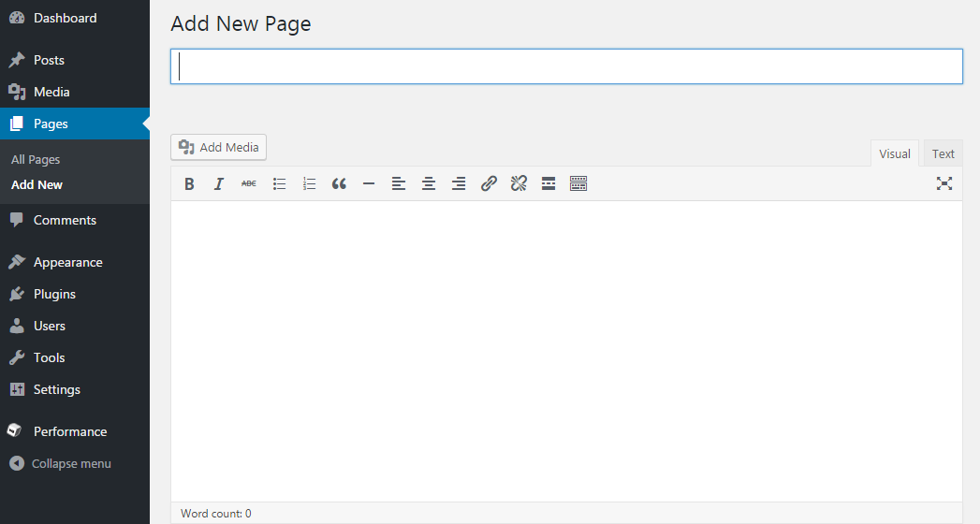Click the Word count: 0 status text
The image size is (980, 524).
(x=216, y=514)
